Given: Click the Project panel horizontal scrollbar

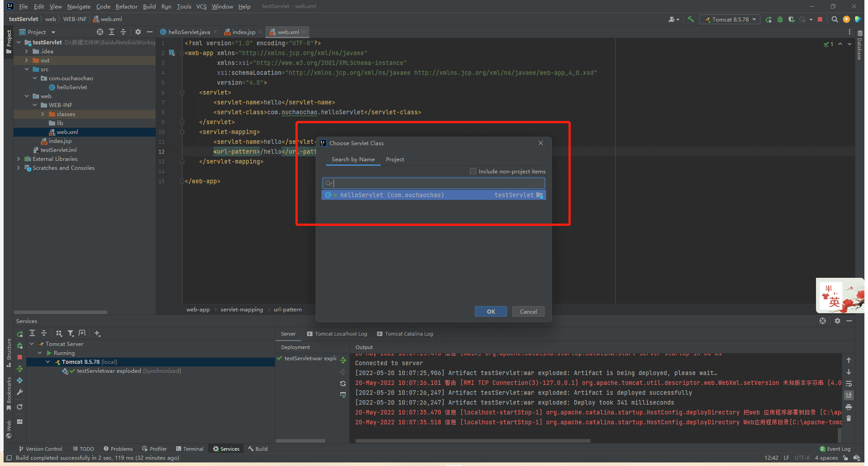Looking at the screenshot, I should click(61, 312).
